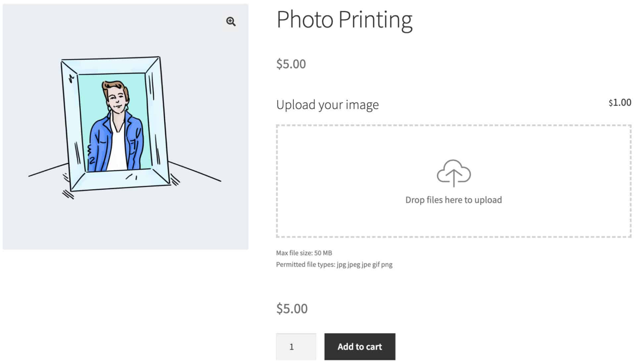Screen dimensions: 636x364
Task: Click the cloud upload icon
Action: click(453, 173)
